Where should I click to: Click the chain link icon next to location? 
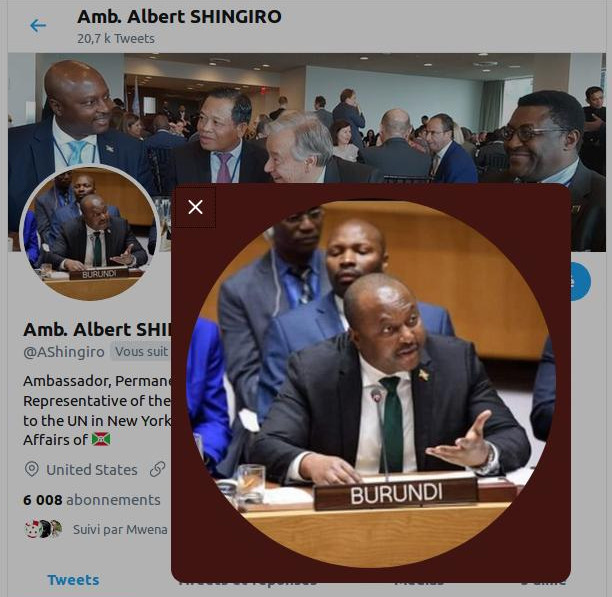157,469
